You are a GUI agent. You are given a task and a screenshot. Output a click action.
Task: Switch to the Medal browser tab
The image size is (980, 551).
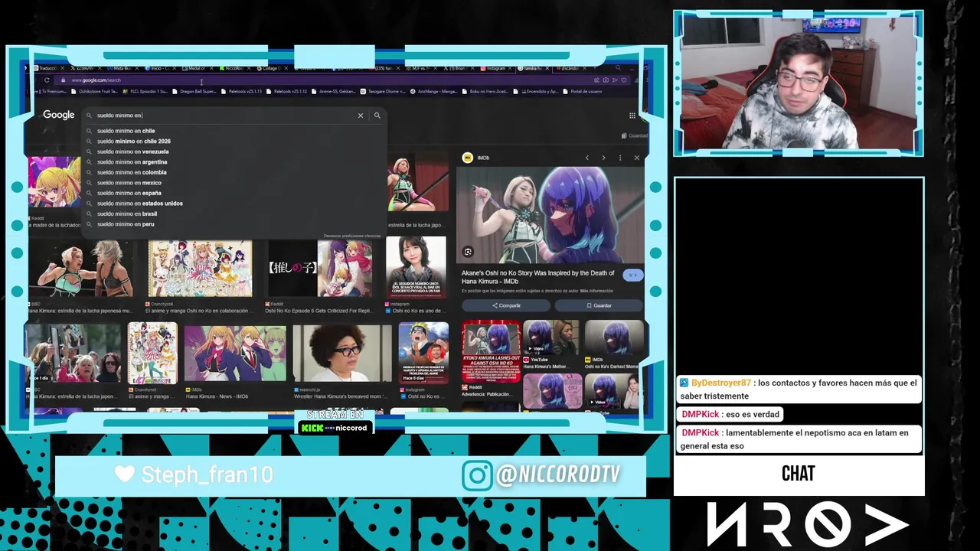199,68
